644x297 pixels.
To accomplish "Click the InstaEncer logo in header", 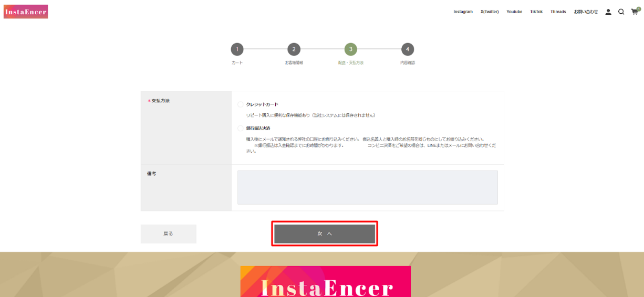I will coord(26,12).
